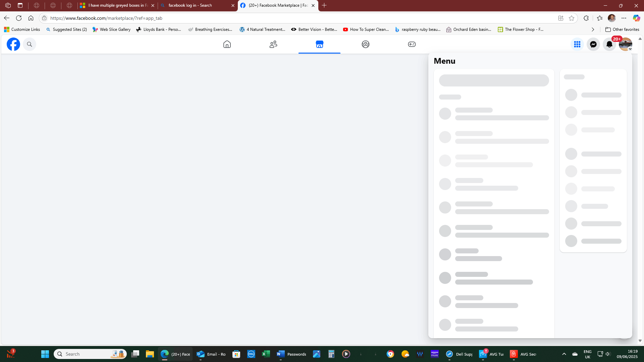Open the Gaming controller icon

click(412, 44)
